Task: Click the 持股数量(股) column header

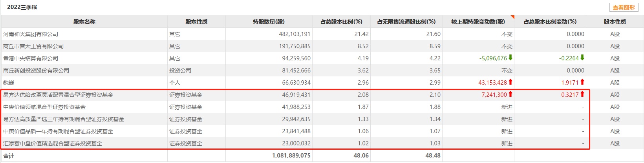Action: pos(269,22)
